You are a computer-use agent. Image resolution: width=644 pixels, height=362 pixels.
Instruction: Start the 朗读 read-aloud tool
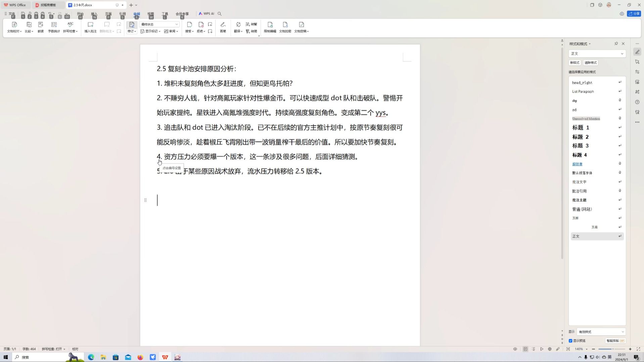[41, 27]
